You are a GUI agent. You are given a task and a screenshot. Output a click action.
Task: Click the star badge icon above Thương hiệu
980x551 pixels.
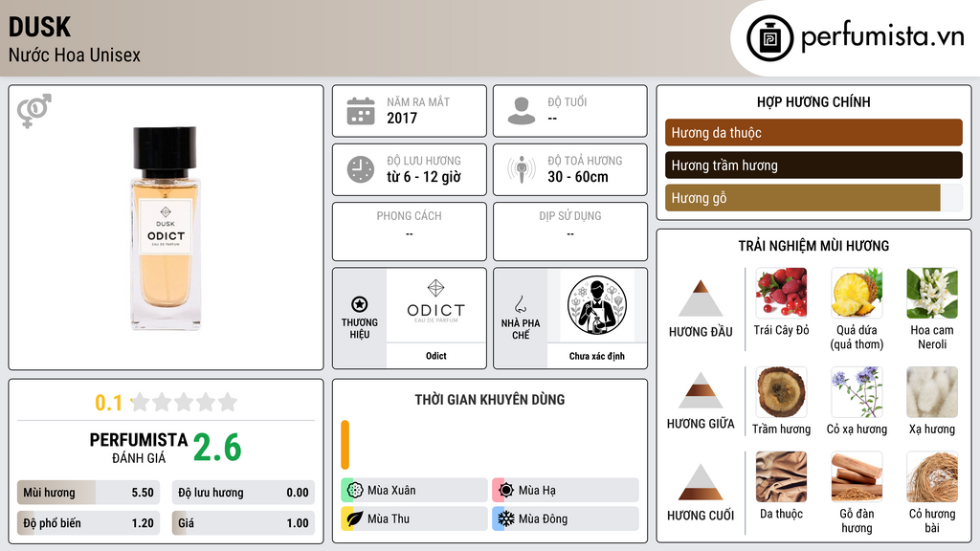pyautogui.click(x=360, y=304)
